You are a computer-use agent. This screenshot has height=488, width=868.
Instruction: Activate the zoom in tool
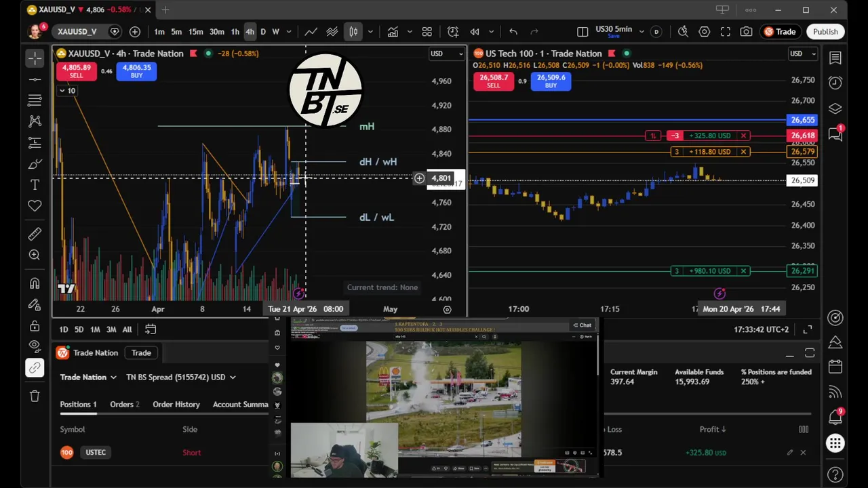point(35,256)
